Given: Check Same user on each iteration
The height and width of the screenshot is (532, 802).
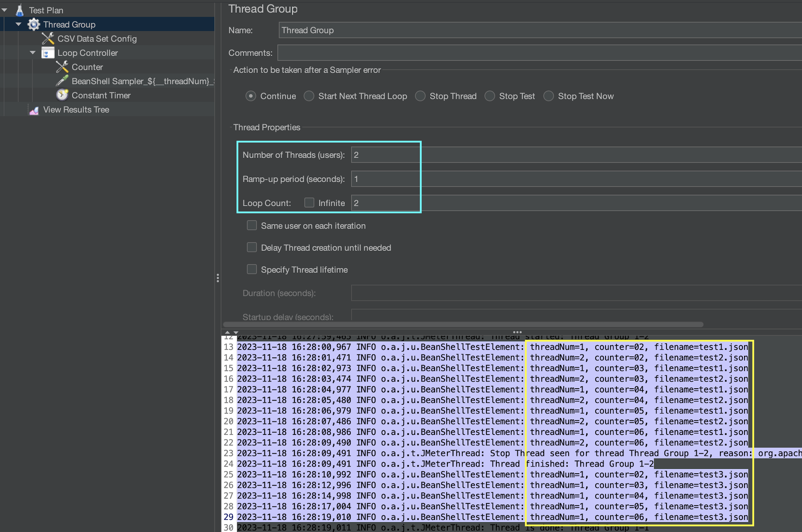Looking at the screenshot, I should coord(252,225).
